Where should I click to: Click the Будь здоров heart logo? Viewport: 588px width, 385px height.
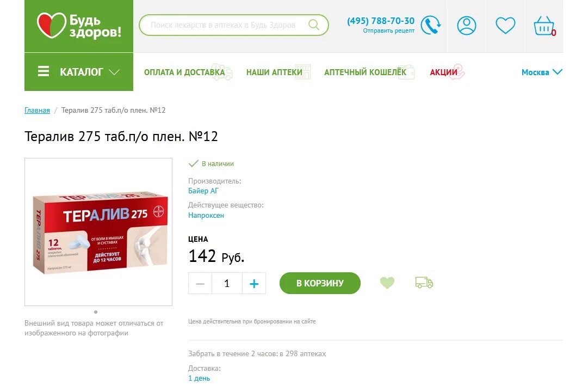[x=51, y=25]
